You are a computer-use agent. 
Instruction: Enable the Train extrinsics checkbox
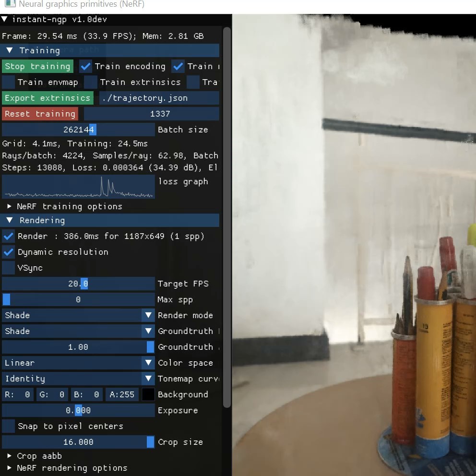pyautogui.click(x=91, y=82)
